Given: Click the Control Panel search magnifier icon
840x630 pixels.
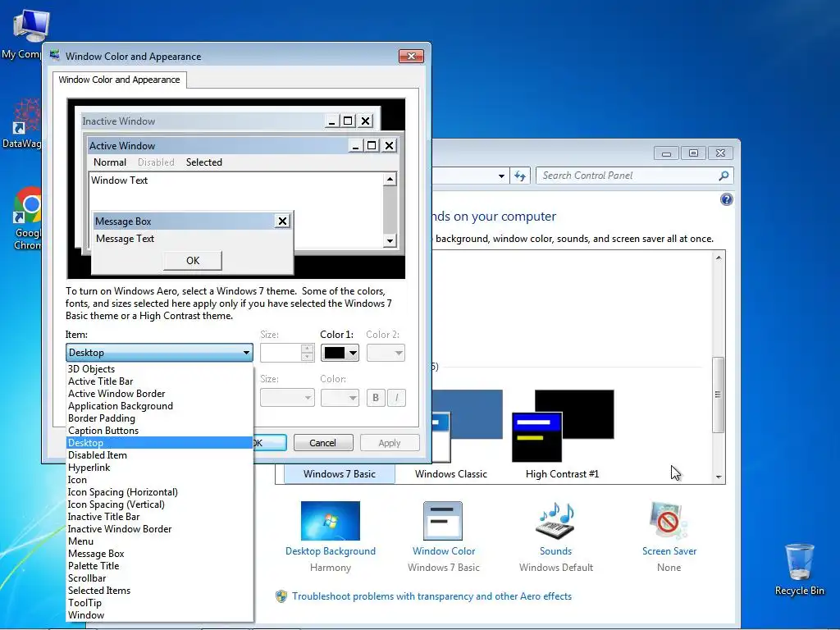Looking at the screenshot, I should (724, 176).
